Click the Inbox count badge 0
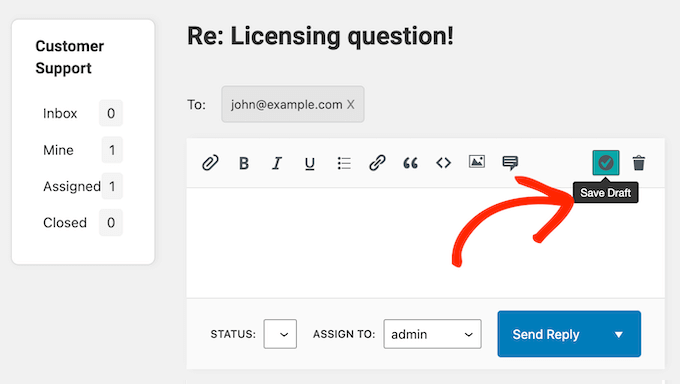The height and width of the screenshot is (384, 680). (x=111, y=113)
